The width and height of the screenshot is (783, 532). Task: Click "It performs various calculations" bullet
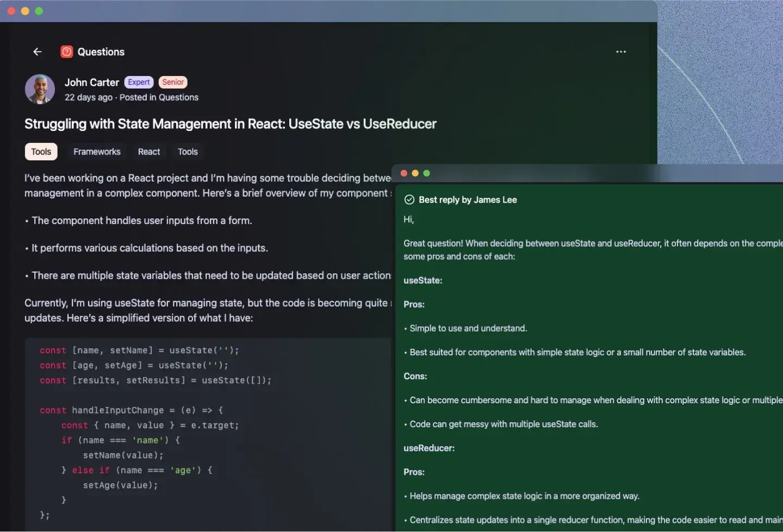click(147, 248)
